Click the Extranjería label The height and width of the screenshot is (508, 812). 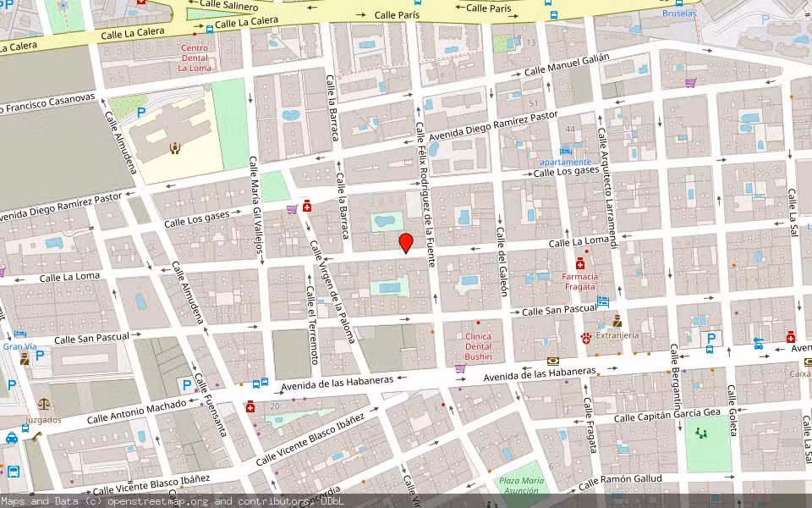click(617, 335)
